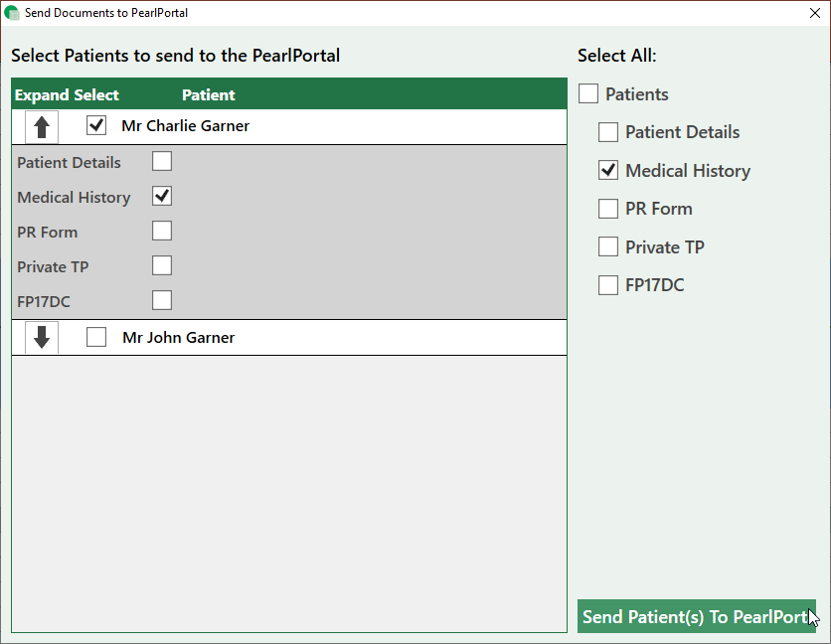Collapse Mr Charlie Garner's row with up arrow
The width and height of the screenshot is (831, 644).
(x=42, y=127)
